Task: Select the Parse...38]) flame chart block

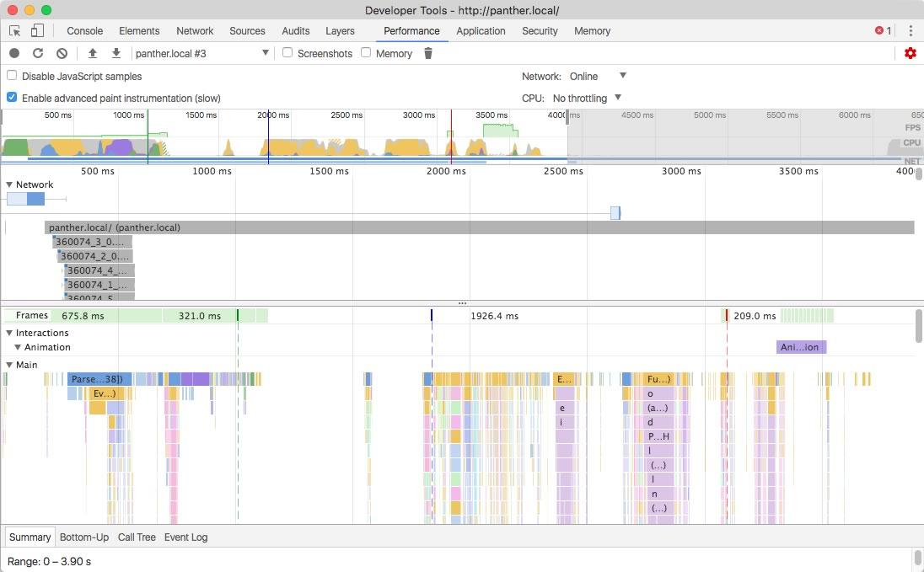Action: click(99, 379)
